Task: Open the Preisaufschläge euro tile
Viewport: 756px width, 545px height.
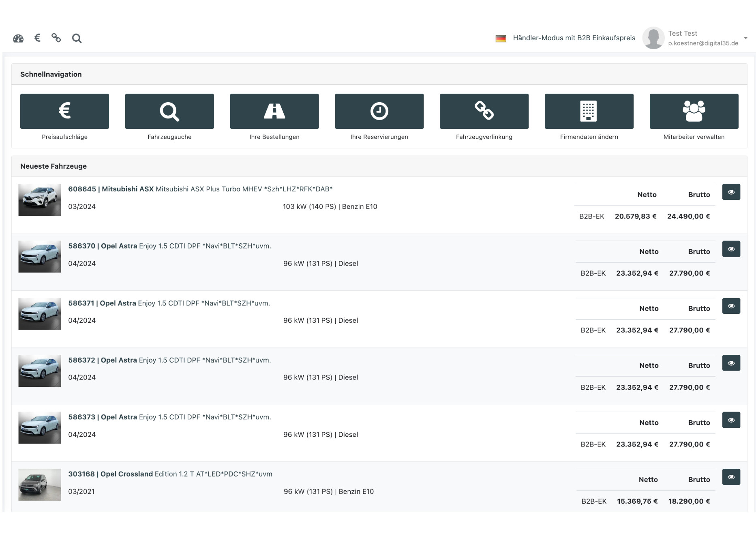Action: 64,111
